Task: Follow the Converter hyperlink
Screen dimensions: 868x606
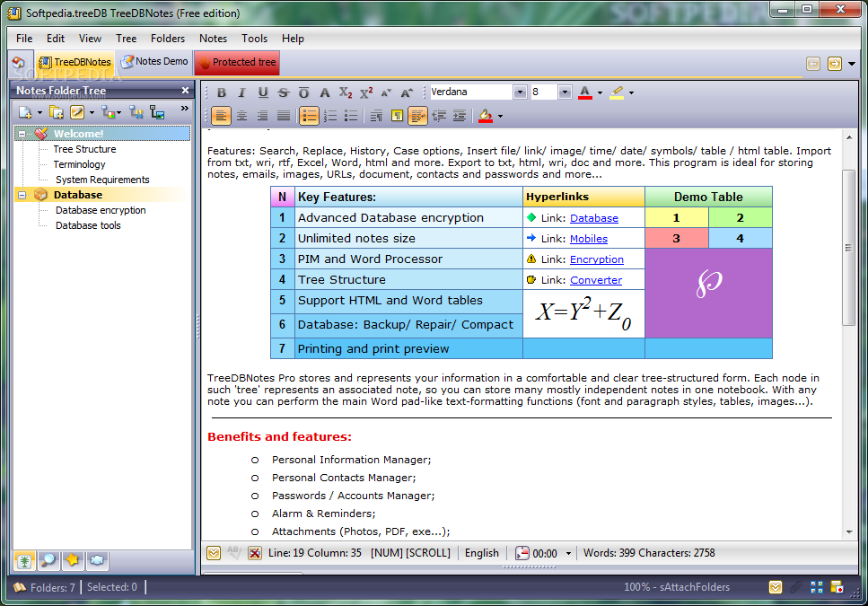Action: click(596, 280)
